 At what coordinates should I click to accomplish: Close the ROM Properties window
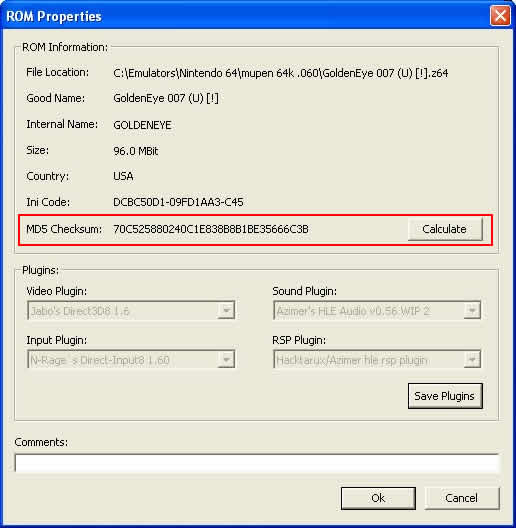click(x=500, y=15)
